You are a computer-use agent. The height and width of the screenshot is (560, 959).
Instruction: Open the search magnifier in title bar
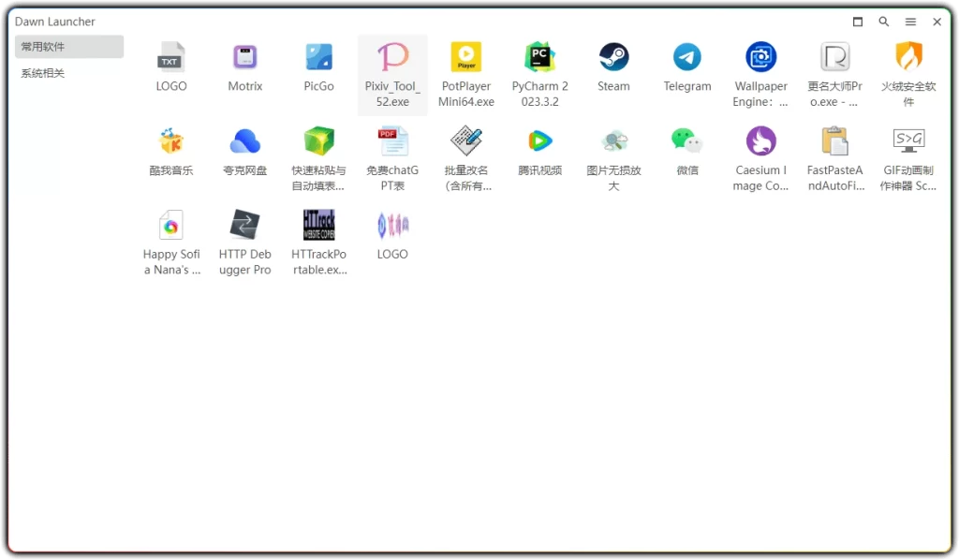pos(884,22)
